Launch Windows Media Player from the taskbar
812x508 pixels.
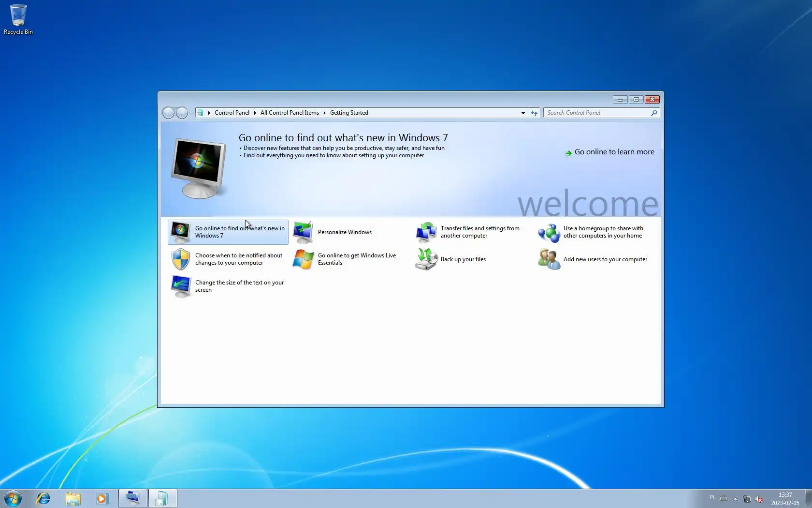(x=102, y=498)
